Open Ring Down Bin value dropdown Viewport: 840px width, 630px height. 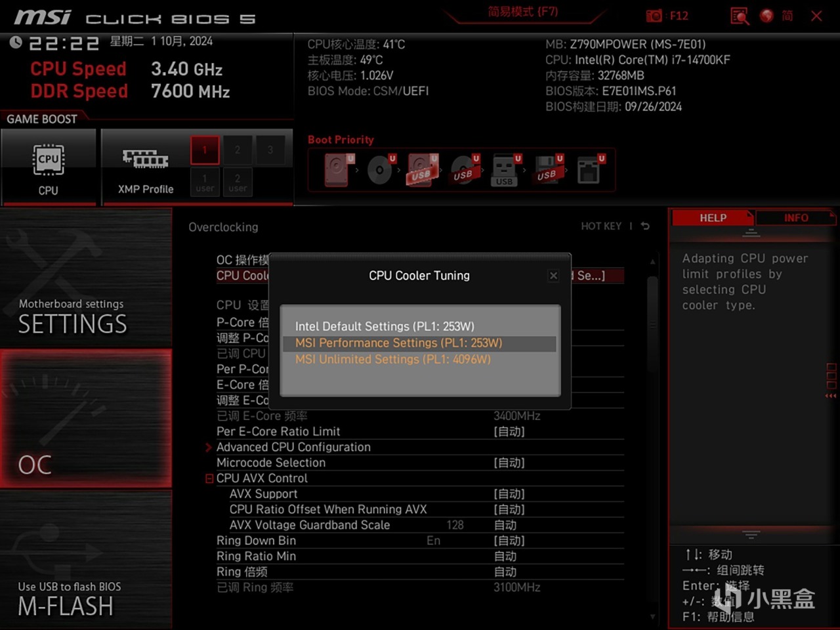[509, 541]
